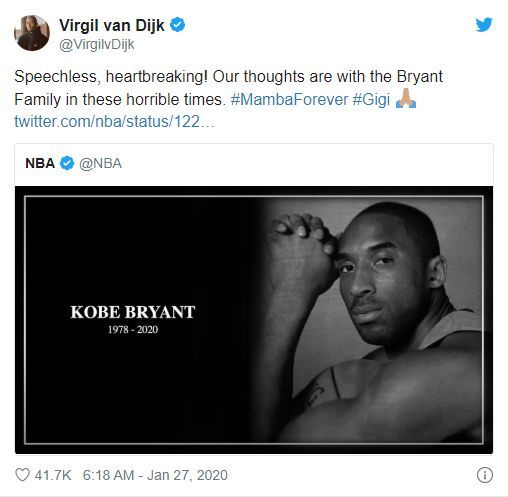Click the NBA verified badge
The height and width of the screenshot is (497, 508).
[x=67, y=163]
